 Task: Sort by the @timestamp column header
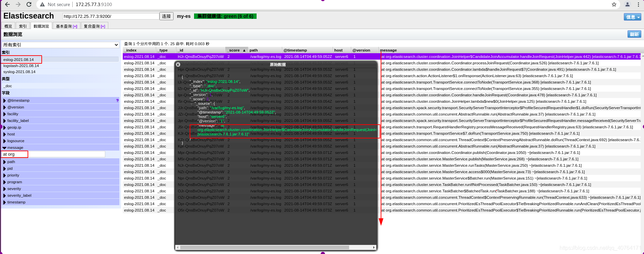pyautogui.click(x=308, y=50)
